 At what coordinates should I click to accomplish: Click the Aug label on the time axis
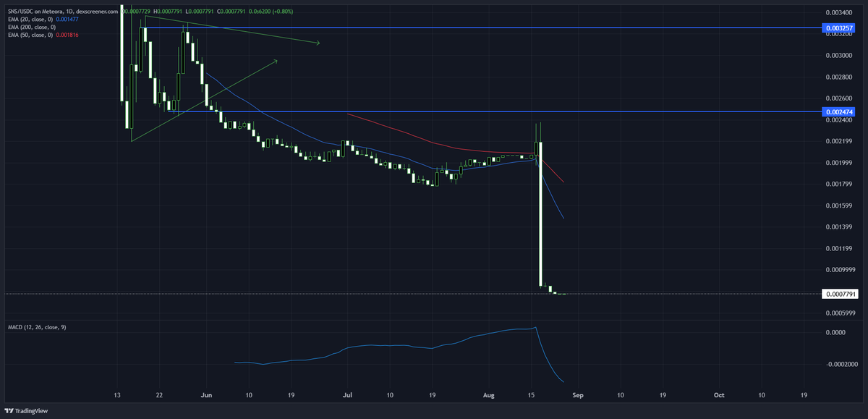coord(488,395)
